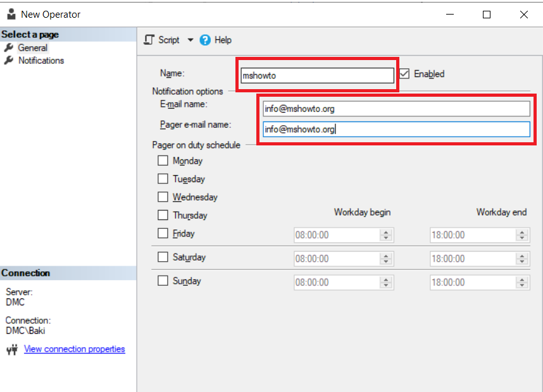Click the New Operator window icon
Screen dimensions: 543x392
pos(11,14)
